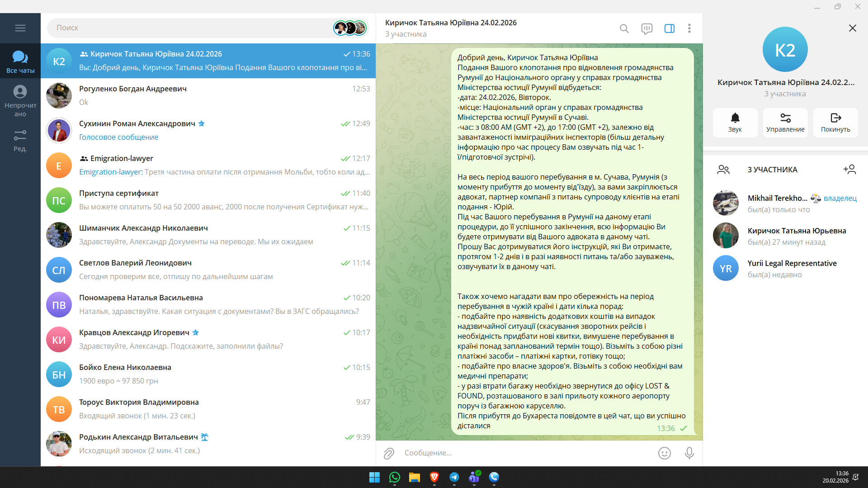The height and width of the screenshot is (488, 868).
Task: Open stories avatars in search bar
Action: [350, 28]
